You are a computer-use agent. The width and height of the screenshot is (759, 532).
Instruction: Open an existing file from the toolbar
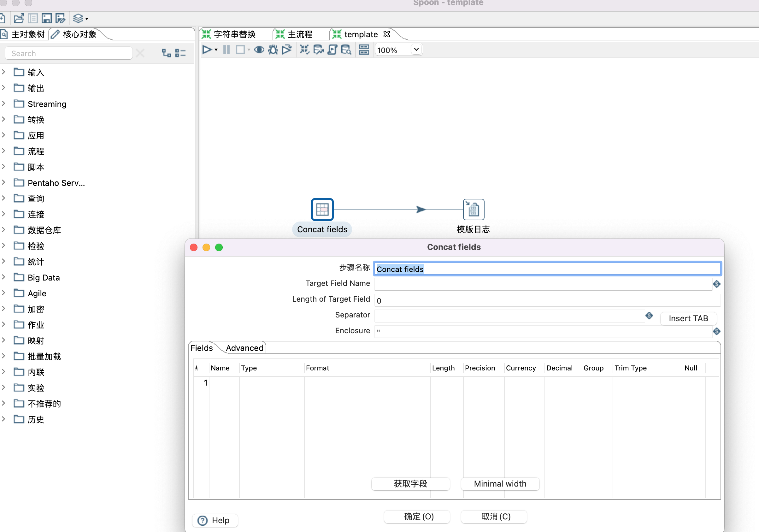[19, 19]
